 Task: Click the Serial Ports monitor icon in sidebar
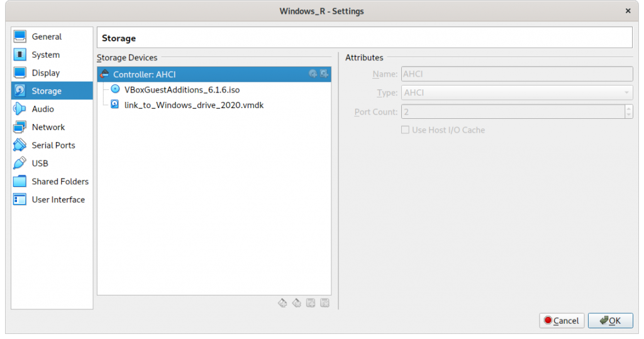coord(19,145)
